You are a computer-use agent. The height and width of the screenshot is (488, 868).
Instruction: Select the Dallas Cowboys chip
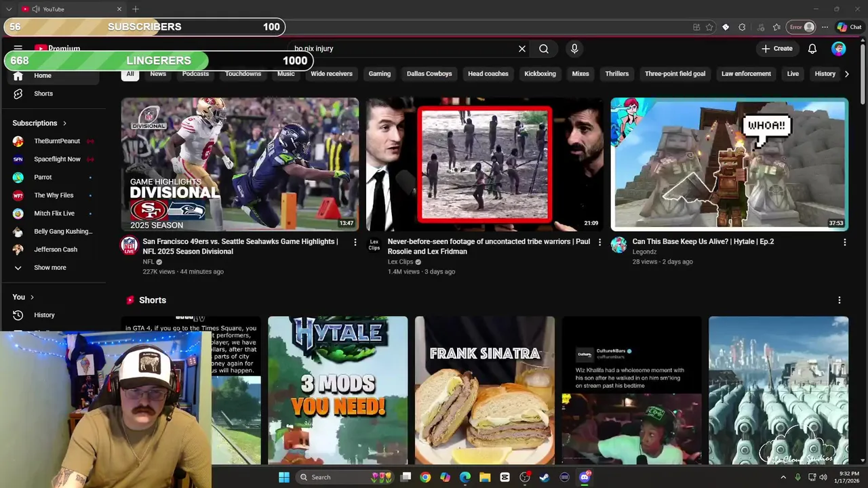[429, 74]
